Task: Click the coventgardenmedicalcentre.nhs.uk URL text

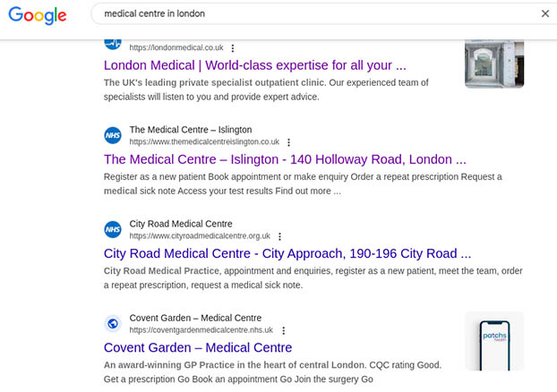Action: [201, 330]
